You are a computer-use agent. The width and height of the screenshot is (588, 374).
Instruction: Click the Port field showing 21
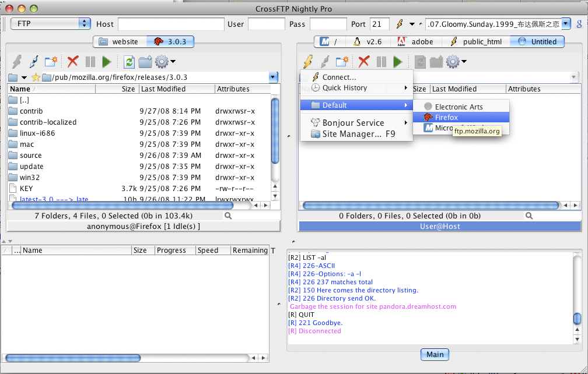click(x=380, y=24)
